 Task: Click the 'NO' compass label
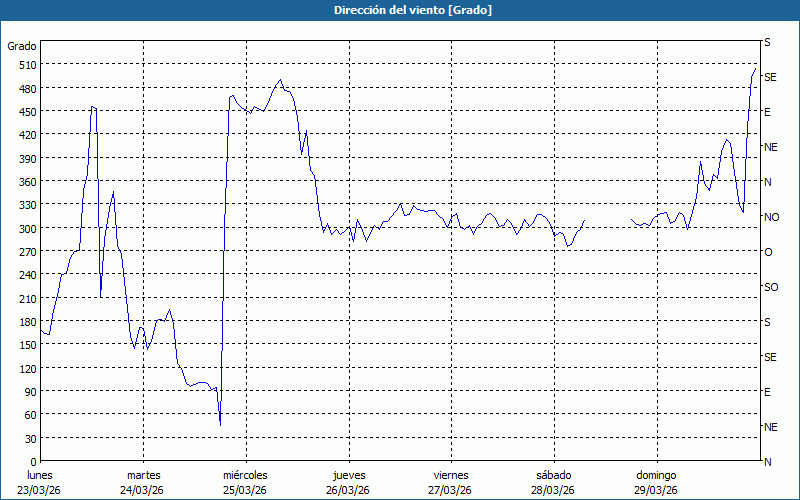point(771,217)
